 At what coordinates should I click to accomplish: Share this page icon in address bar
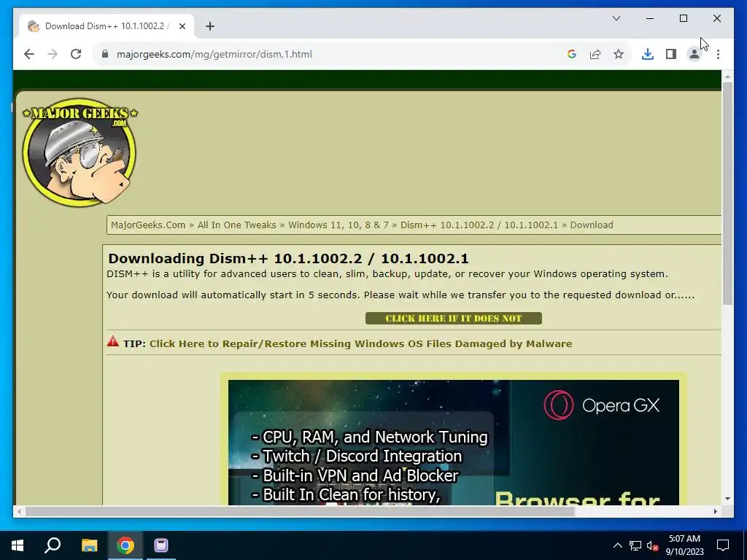pyautogui.click(x=595, y=54)
